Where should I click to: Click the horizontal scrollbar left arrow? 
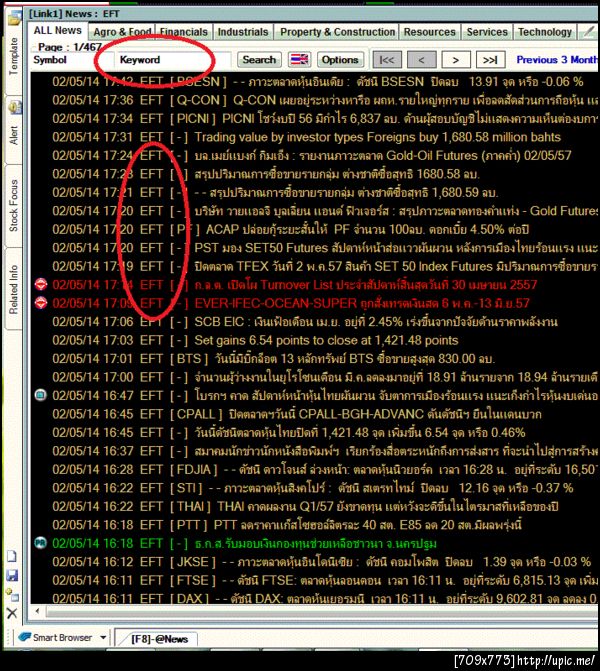point(37,611)
